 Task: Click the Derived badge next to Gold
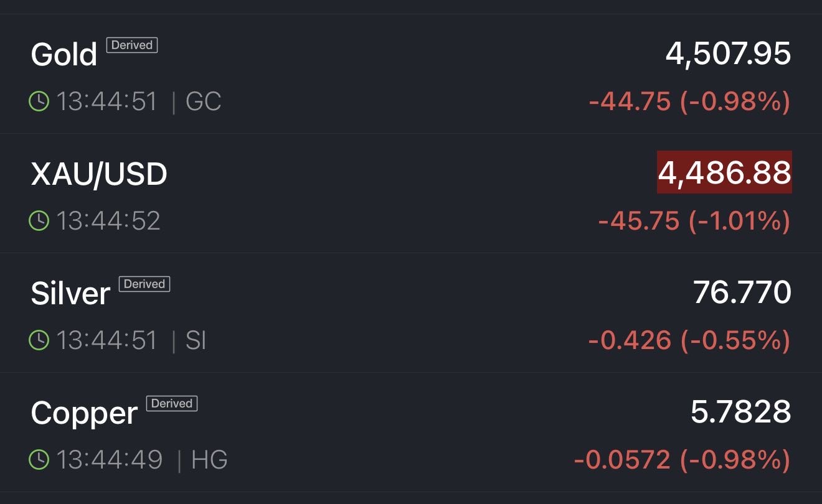point(132,45)
